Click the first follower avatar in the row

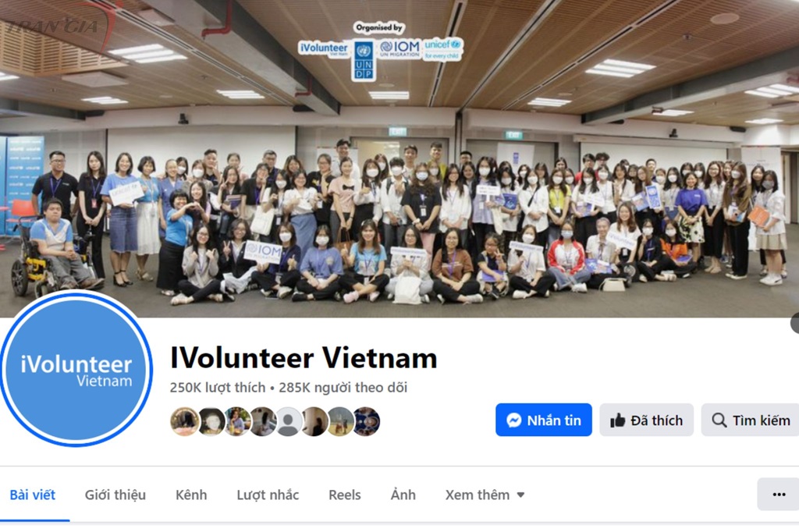[184, 421]
